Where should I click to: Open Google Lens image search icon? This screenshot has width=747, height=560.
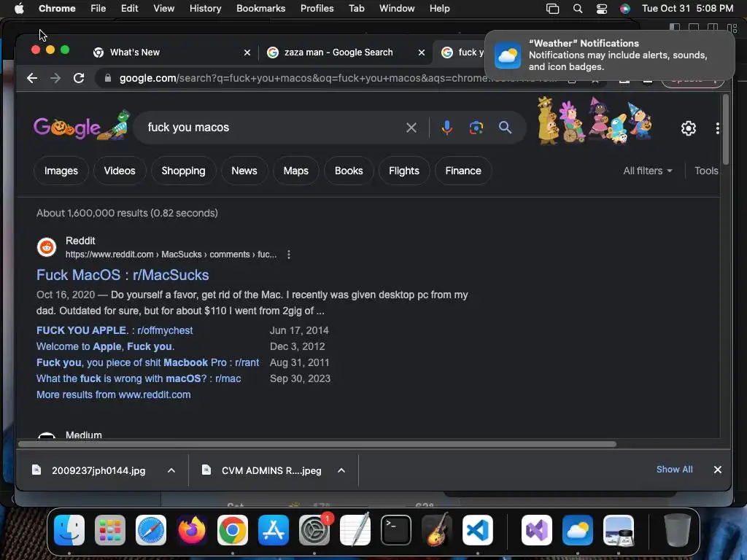click(476, 128)
